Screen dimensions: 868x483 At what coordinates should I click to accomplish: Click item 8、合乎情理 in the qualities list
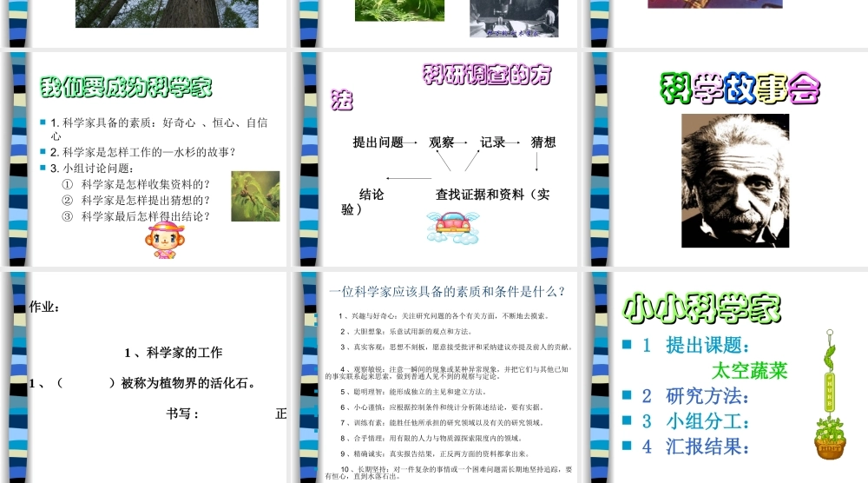pyautogui.click(x=431, y=438)
